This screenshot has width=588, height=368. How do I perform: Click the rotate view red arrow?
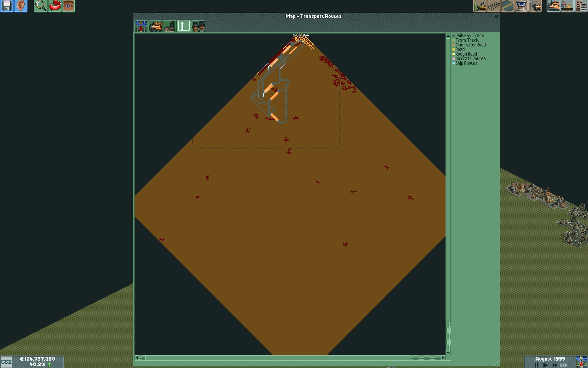54,6
